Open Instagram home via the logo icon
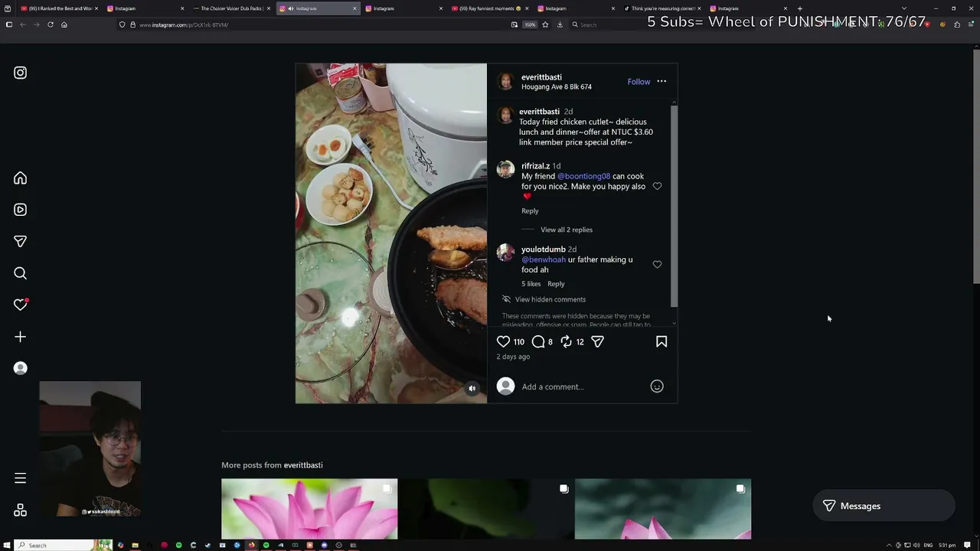Screen dimensions: 980x551 (21, 73)
